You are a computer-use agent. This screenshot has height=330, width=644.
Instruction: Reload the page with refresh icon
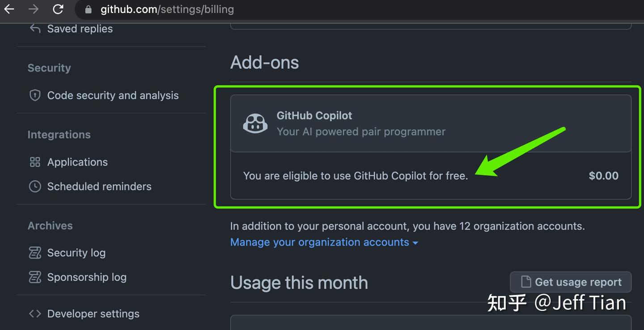point(58,9)
